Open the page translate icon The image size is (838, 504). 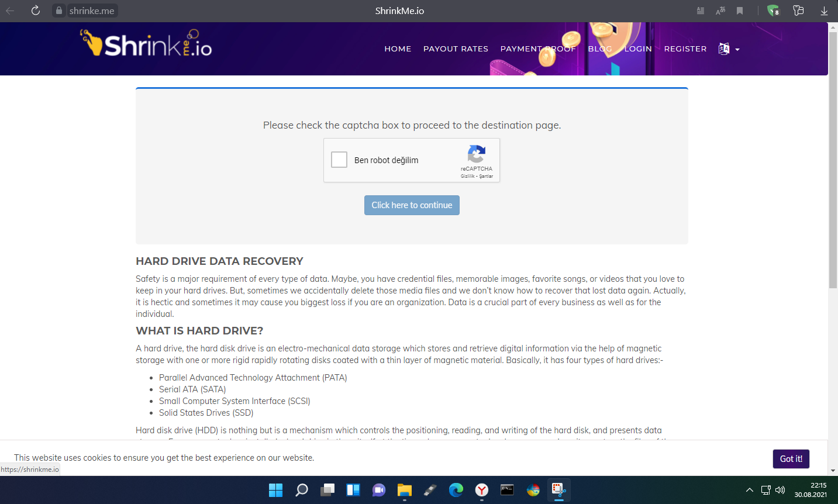click(x=720, y=11)
